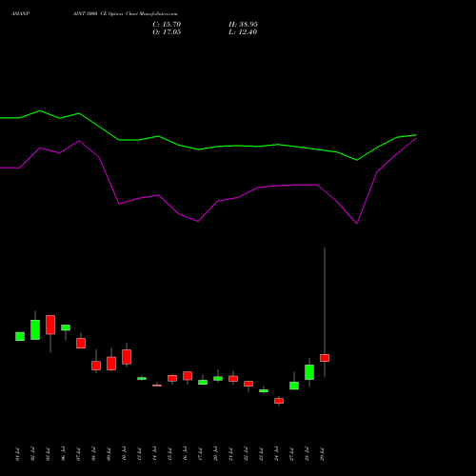Screen dimensions: 476x476
Task: Select the 29 Jul date label on axis
Action: (x=322, y=454)
